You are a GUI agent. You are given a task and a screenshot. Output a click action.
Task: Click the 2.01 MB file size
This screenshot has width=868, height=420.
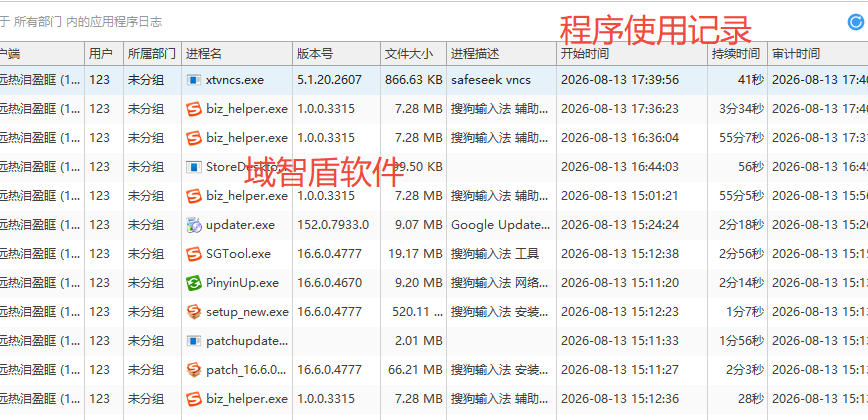point(418,341)
